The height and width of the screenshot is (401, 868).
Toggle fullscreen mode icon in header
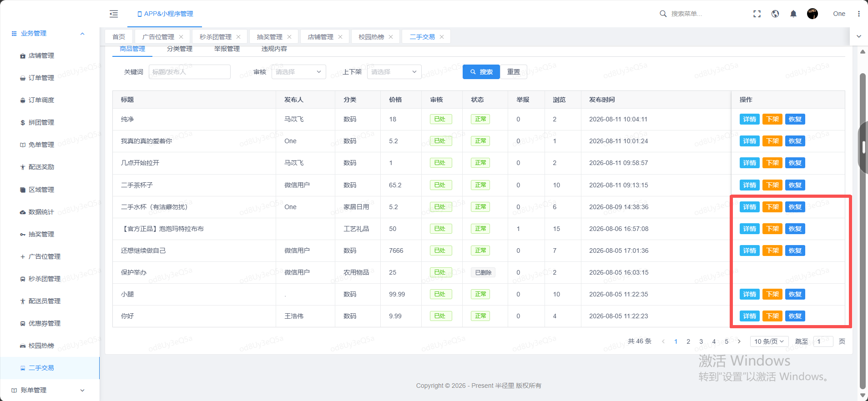point(757,14)
